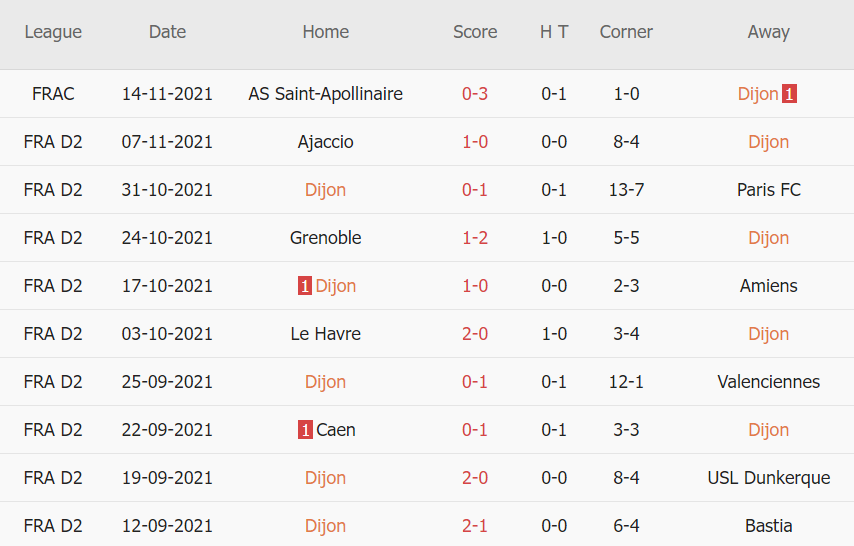Click the red card badge beside Caen
The width and height of the screenshot is (854, 546).
[x=305, y=430]
